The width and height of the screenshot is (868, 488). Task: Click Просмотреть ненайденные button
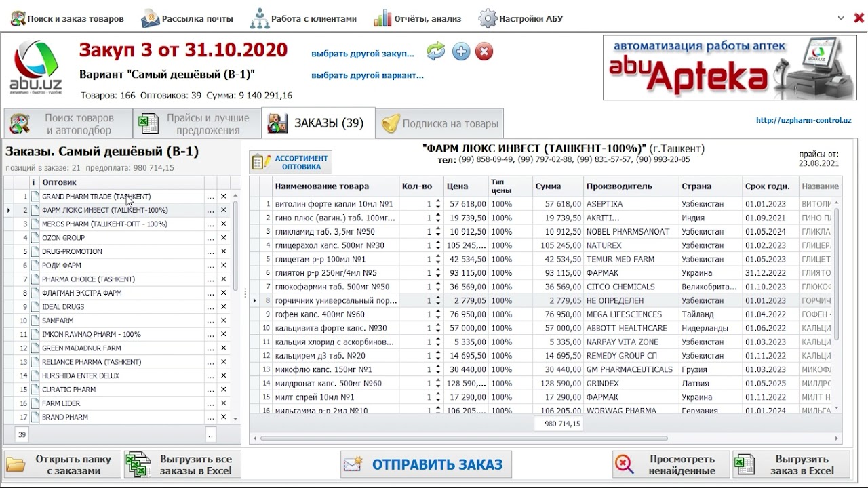point(671,465)
